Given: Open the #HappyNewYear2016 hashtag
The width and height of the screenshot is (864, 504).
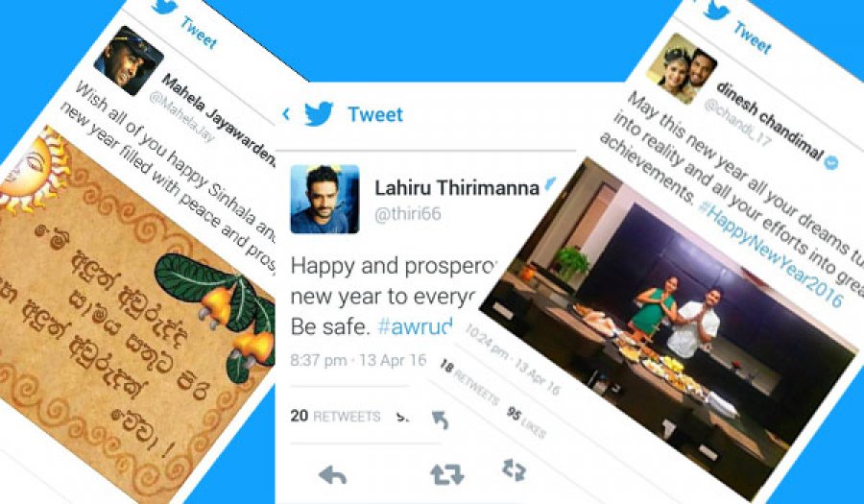Looking at the screenshot, I should click(769, 252).
